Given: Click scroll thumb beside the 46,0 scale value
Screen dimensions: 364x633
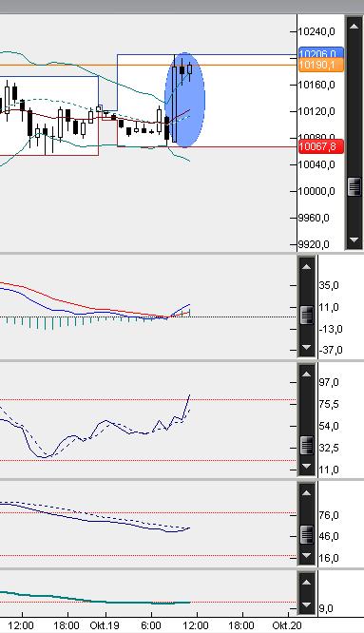Looking at the screenshot, I should point(307,535).
